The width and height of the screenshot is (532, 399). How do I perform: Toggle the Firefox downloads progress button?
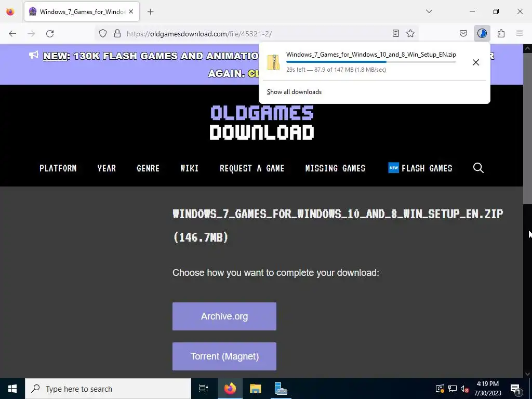coord(482,33)
